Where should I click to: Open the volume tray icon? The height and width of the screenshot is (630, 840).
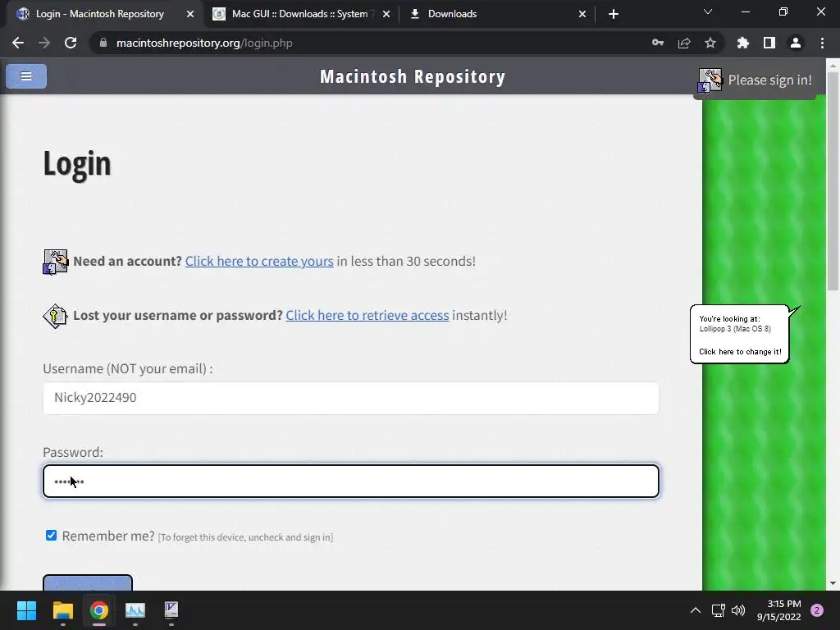(738, 610)
